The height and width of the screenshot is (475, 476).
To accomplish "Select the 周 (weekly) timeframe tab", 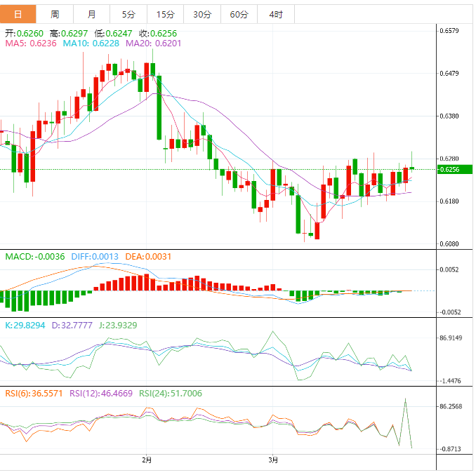I will coord(55,14).
